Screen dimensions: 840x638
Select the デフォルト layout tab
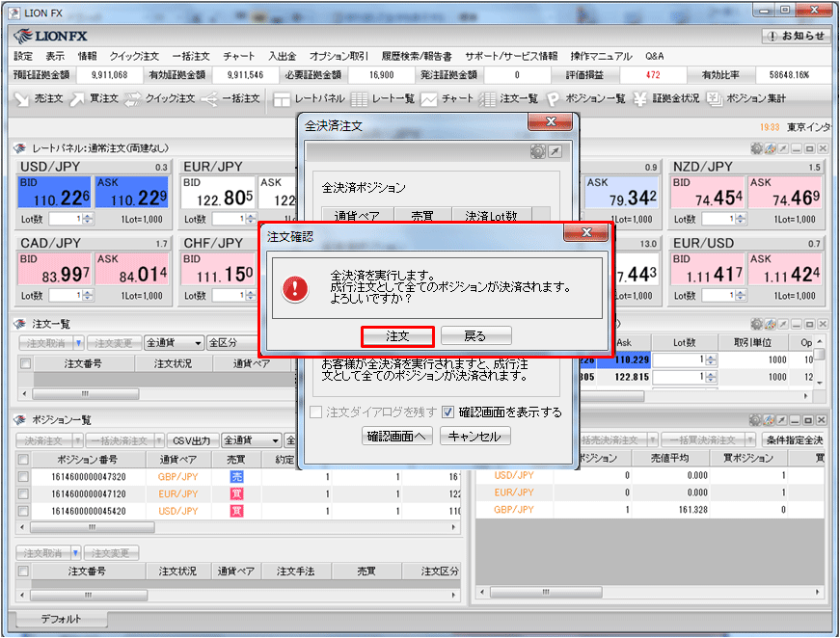(61, 619)
